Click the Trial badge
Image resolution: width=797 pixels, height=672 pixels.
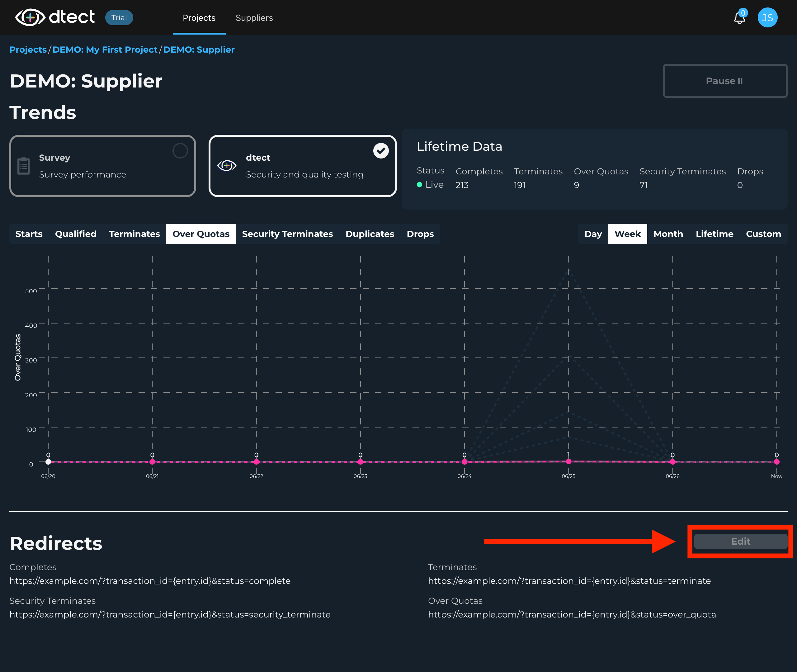(119, 17)
